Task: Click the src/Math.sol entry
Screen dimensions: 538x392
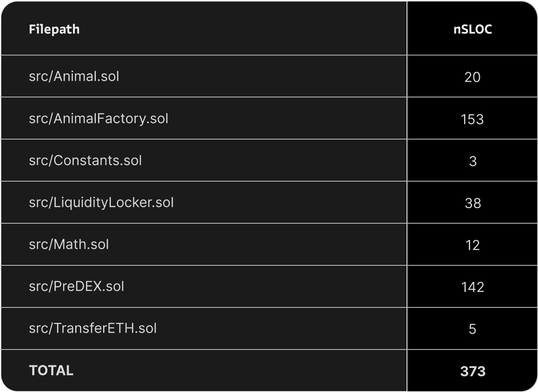Action: point(69,244)
